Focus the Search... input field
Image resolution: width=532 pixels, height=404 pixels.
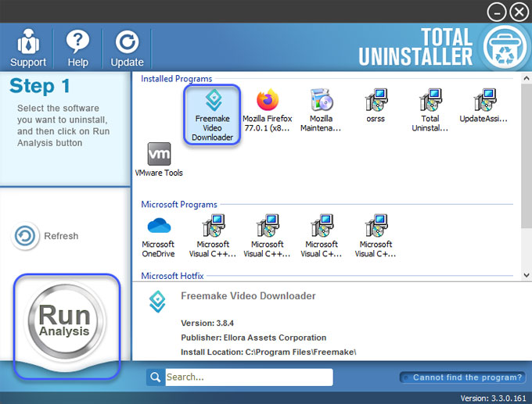249,377
